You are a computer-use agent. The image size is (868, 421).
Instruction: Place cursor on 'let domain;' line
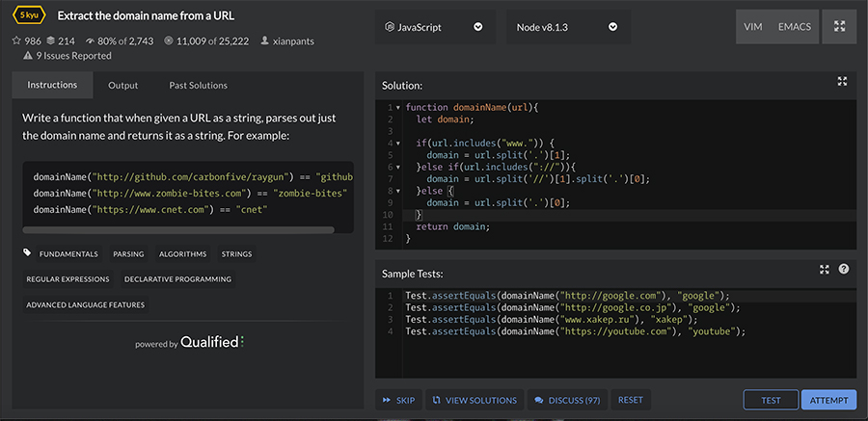446,118
